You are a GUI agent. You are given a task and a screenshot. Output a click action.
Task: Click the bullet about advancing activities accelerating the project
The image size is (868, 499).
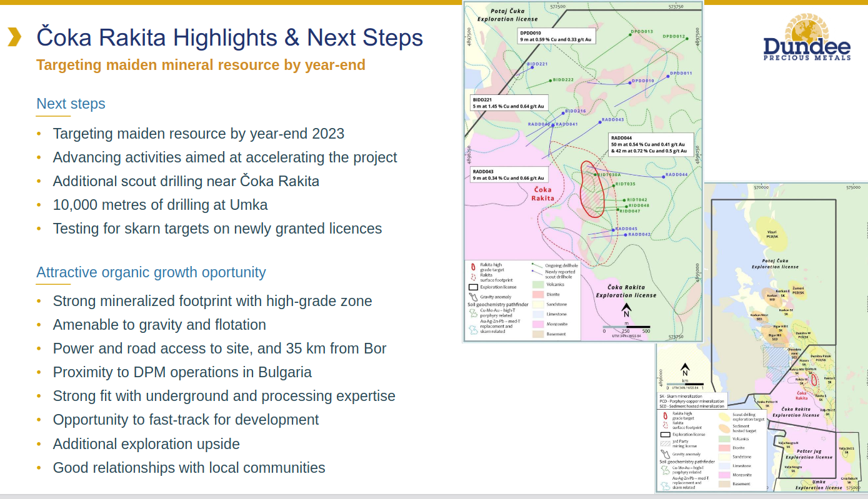(x=225, y=157)
